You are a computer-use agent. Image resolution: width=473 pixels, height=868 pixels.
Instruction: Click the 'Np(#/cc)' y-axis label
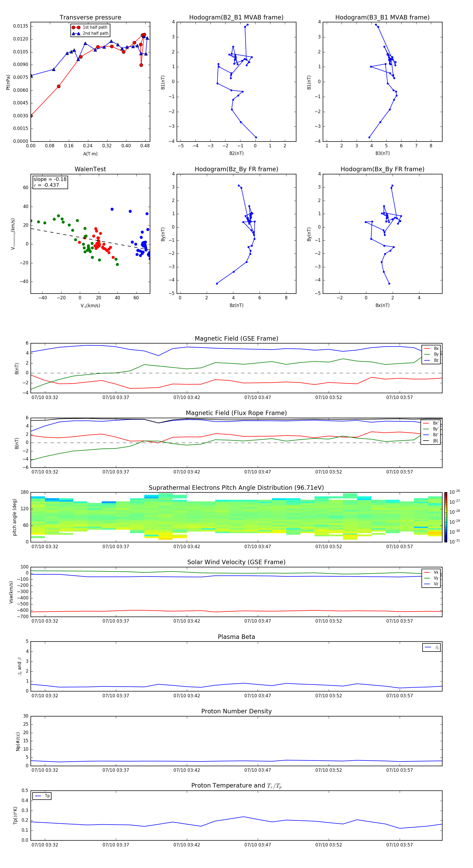pos(18,741)
